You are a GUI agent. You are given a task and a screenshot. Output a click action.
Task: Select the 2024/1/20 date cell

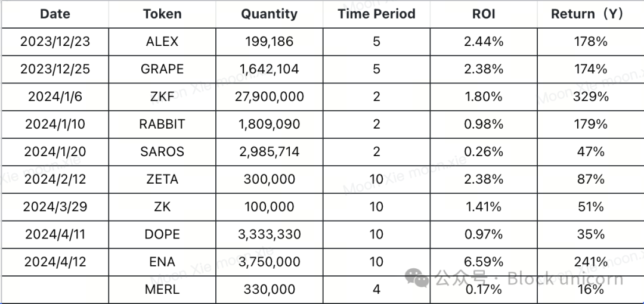[x=55, y=151]
